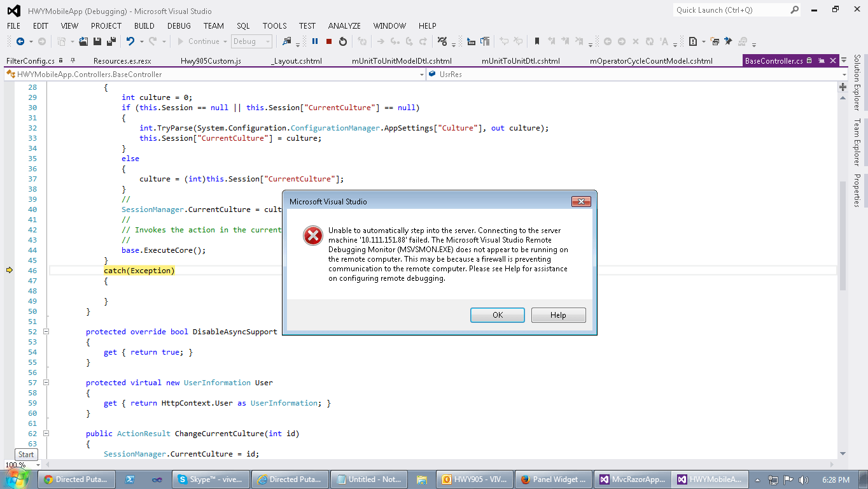Click the Save All multi-disk icon

111,41
